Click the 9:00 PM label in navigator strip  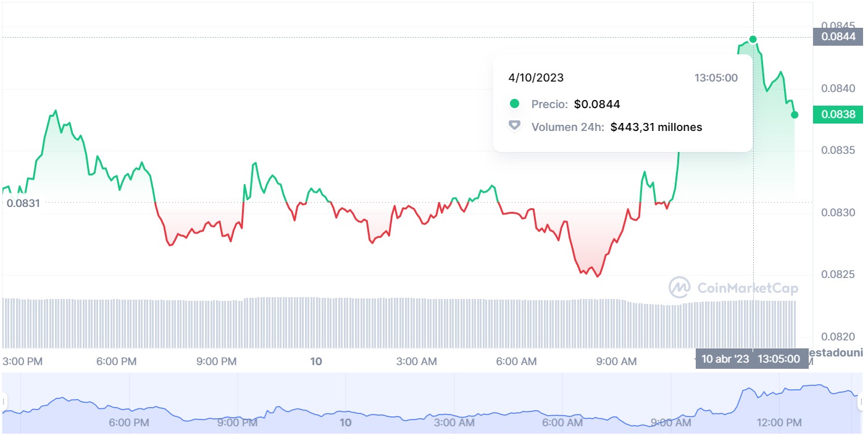[x=238, y=423]
